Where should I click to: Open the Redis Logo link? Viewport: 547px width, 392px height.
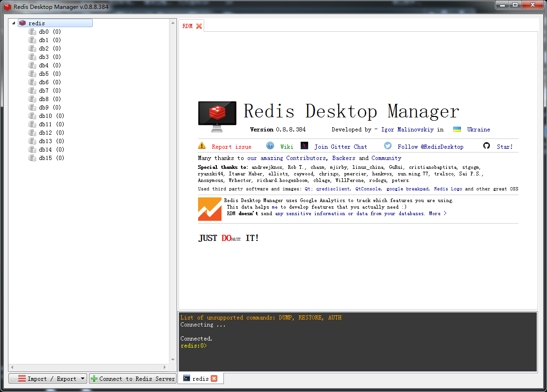point(448,189)
